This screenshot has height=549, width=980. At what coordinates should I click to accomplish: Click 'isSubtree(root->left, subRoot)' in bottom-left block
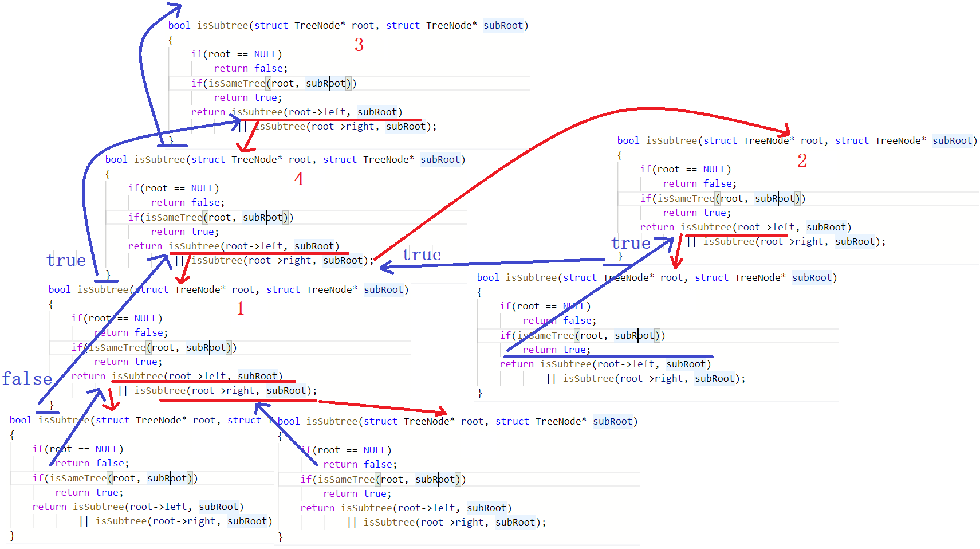point(158,507)
